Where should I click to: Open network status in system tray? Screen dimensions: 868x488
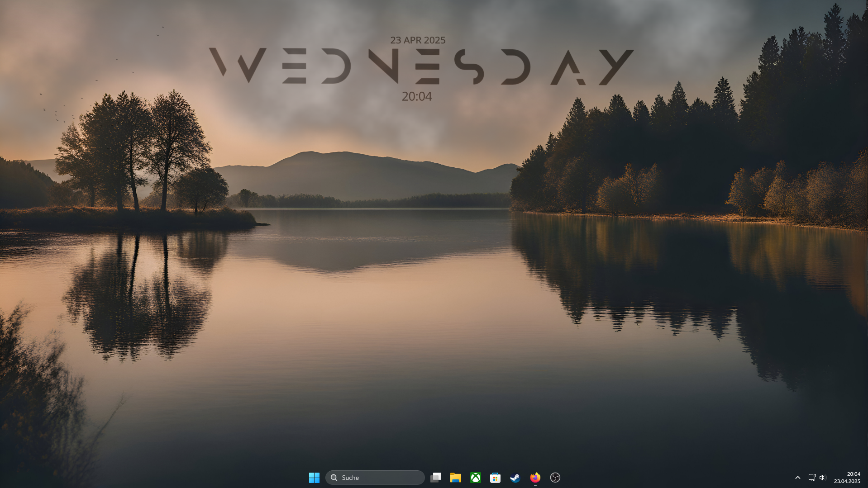pyautogui.click(x=812, y=478)
